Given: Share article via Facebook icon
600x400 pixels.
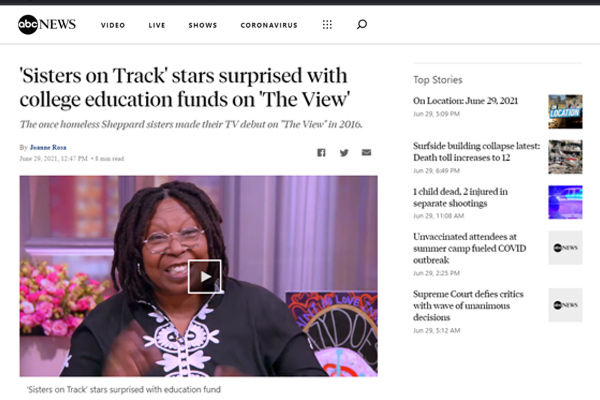Looking at the screenshot, I should coord(321,153).
